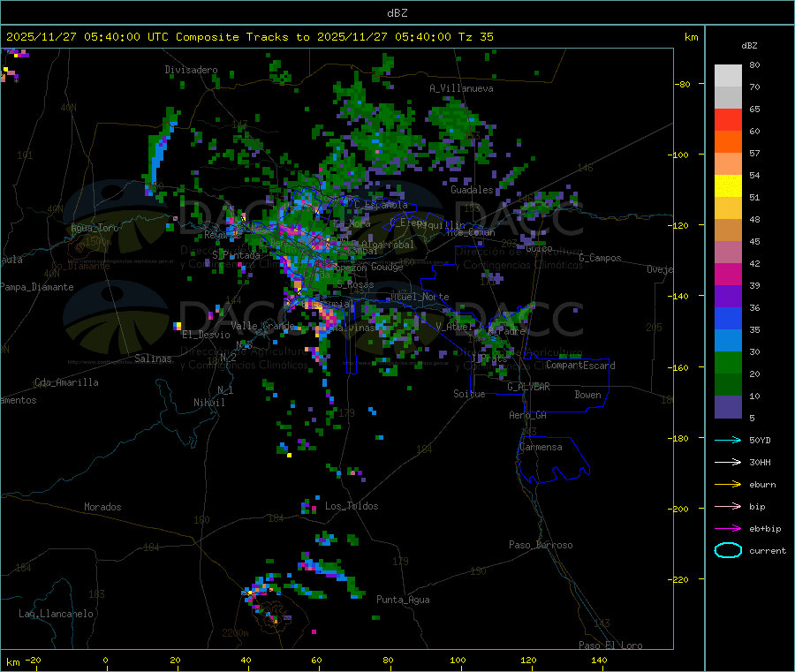
Task: Select the 'Agua_Toro' place label
Action: pyautogui.click(x=95, y=228)
